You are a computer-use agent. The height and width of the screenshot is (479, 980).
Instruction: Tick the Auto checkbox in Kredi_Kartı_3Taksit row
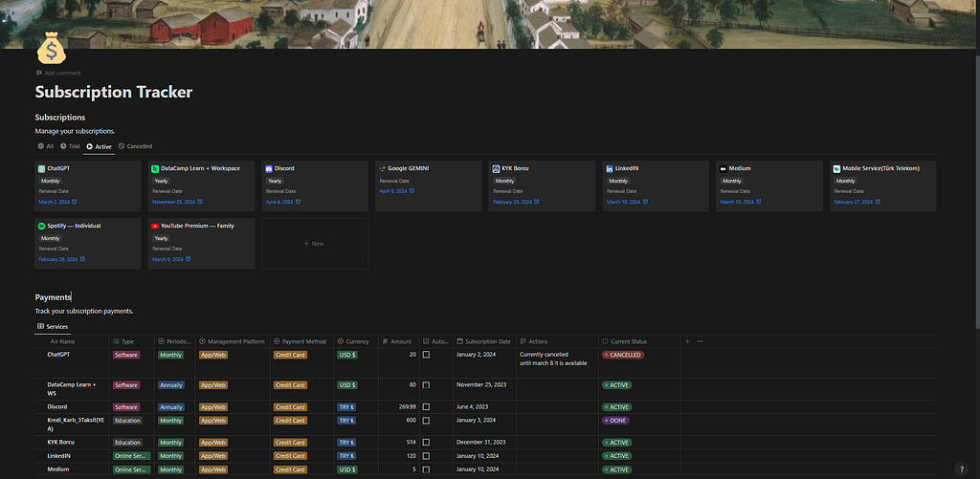[x=426, y=421]
